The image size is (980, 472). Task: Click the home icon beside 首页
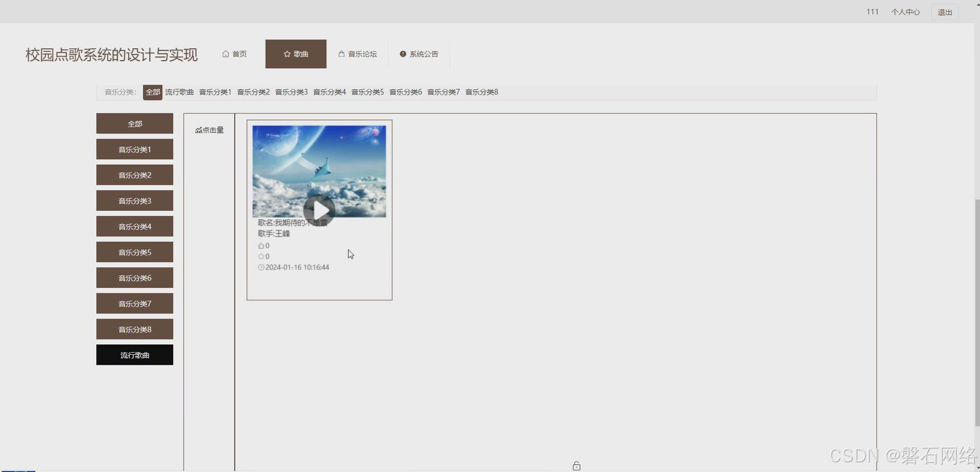click(226, 53)
